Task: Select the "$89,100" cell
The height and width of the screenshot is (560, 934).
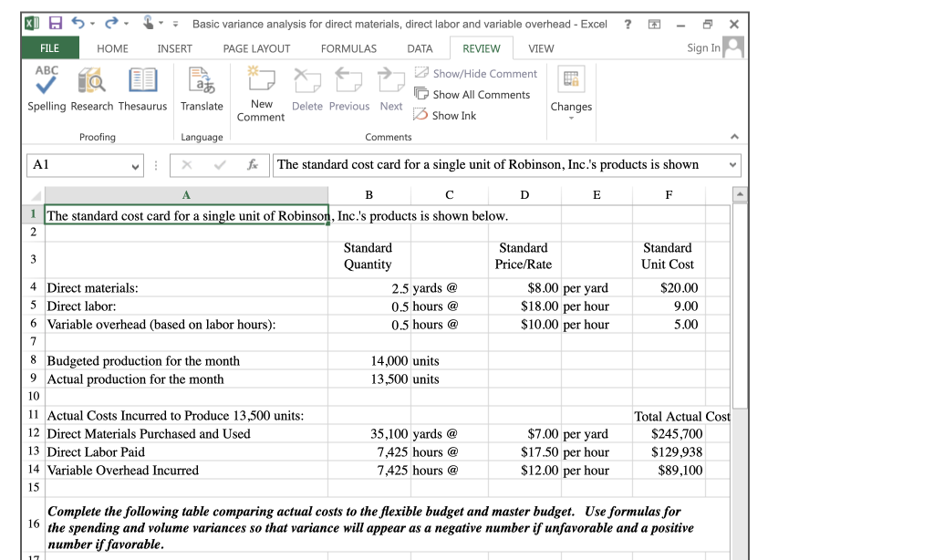Action: 669,470
